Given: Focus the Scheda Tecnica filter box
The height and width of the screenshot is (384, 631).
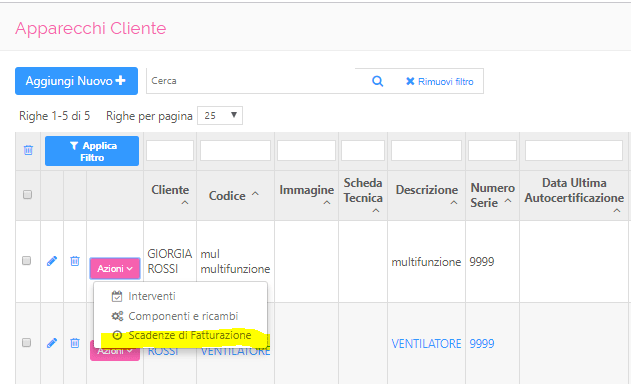Looking at the screenshot, I should [x=363, y=151].
